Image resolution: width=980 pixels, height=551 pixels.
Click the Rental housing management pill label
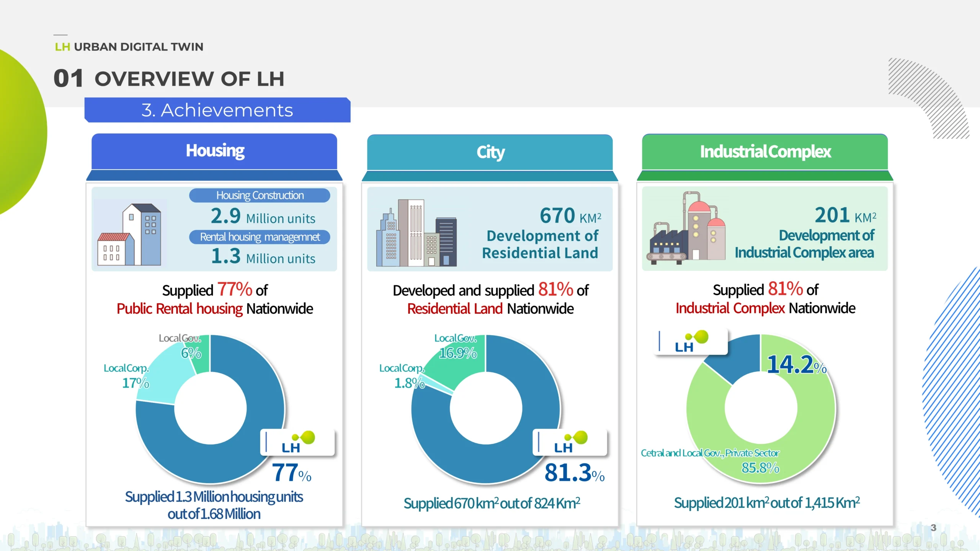coord(260,237)
